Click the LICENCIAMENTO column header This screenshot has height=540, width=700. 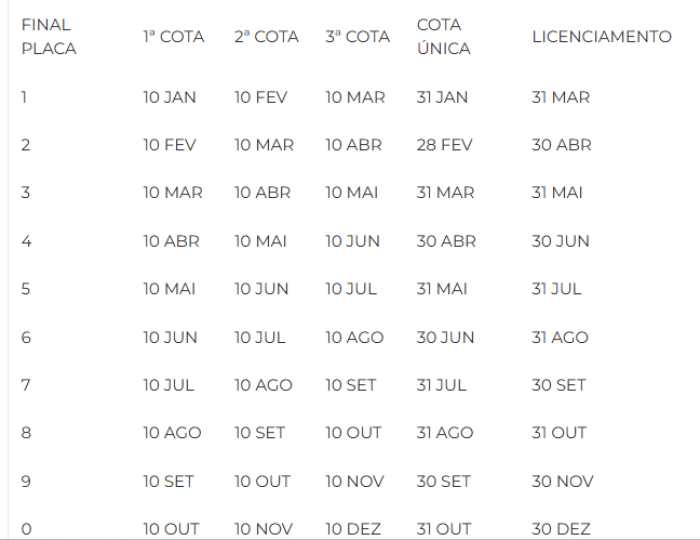click(x=601, y=37)
